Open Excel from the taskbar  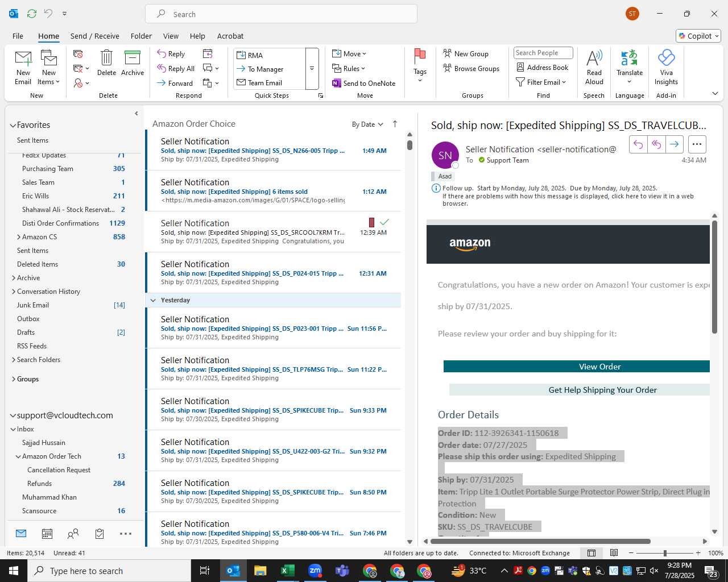point(288,571)
